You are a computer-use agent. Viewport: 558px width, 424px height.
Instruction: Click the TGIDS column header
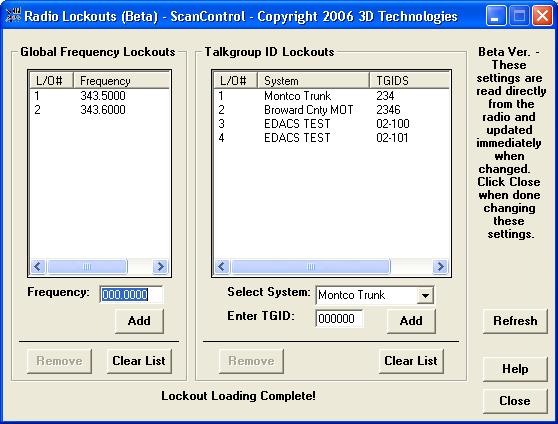click(409, 81)
